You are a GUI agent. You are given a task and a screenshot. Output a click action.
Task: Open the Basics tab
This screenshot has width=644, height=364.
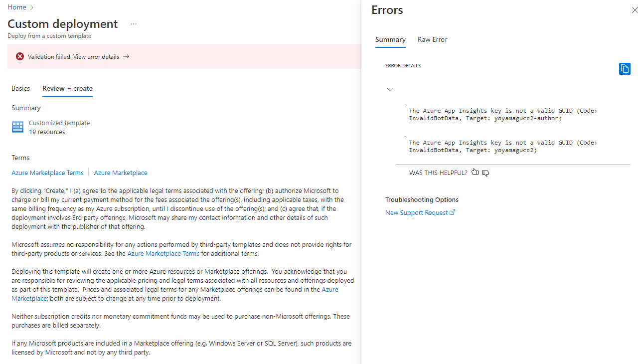[20, 88]
